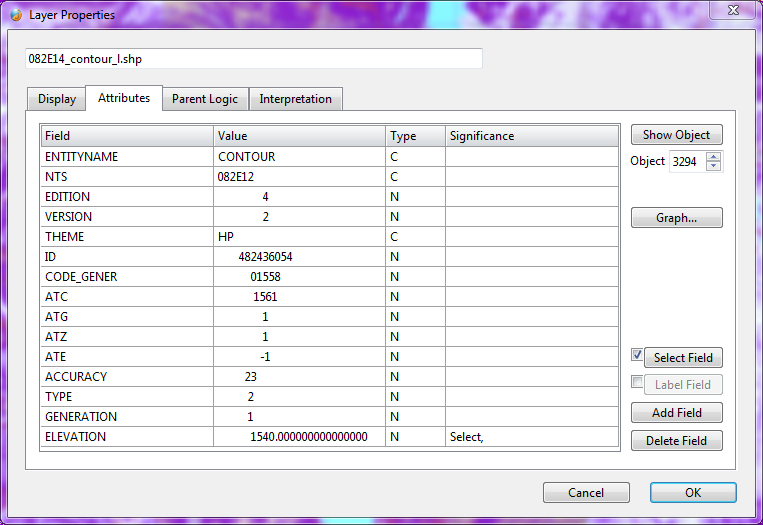Select the ENTITYNAME field row

pyautogui.click(x=128, y=157)
